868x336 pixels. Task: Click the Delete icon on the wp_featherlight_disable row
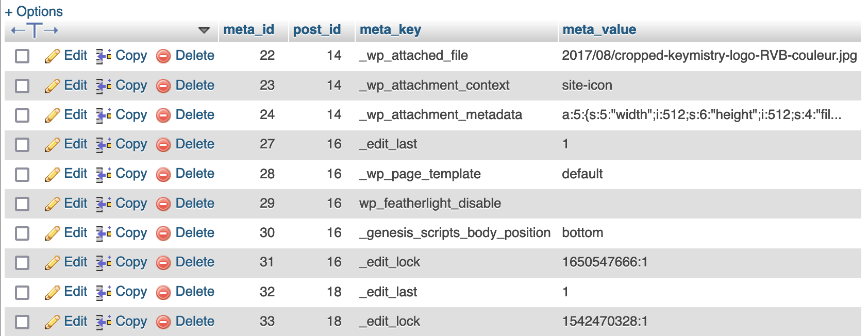163,204
